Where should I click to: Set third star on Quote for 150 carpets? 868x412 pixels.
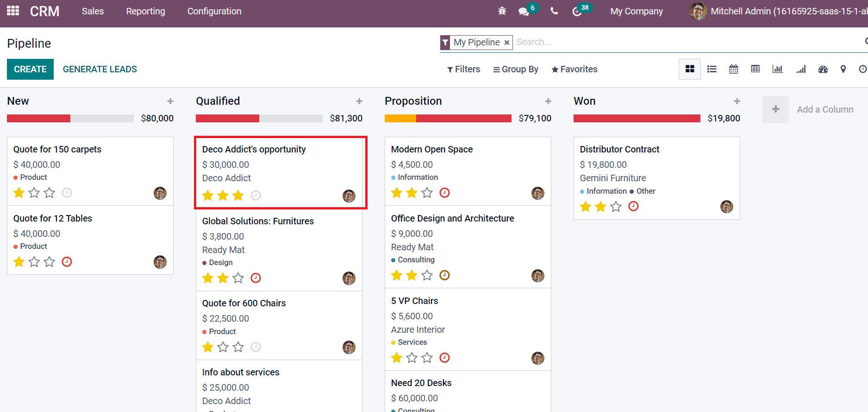(50, 192)
